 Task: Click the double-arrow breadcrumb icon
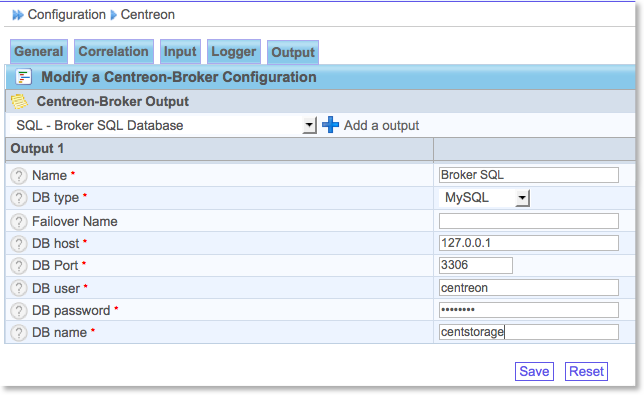pyautogui.click(x=18, y=15)
